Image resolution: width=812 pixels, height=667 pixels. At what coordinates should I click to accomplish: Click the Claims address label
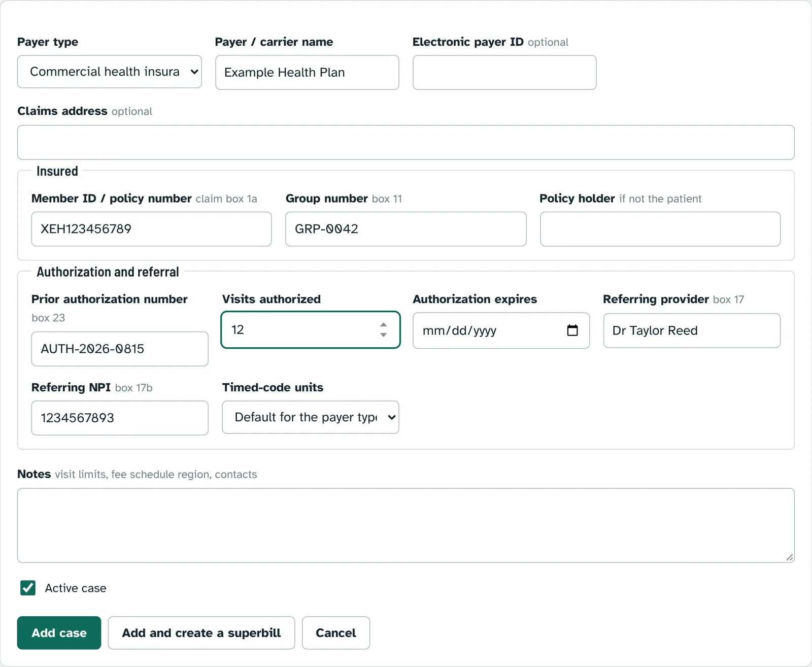tap(62, 111)
